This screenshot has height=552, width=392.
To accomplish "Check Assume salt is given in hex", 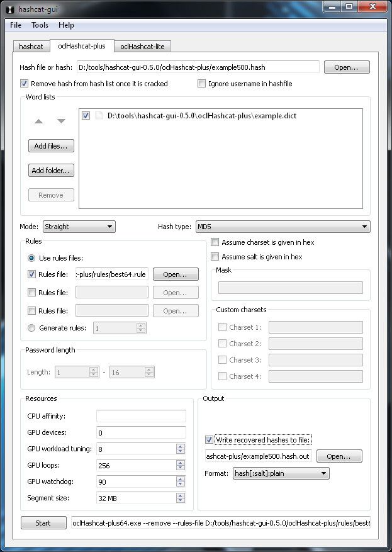I will pos(215,257).
